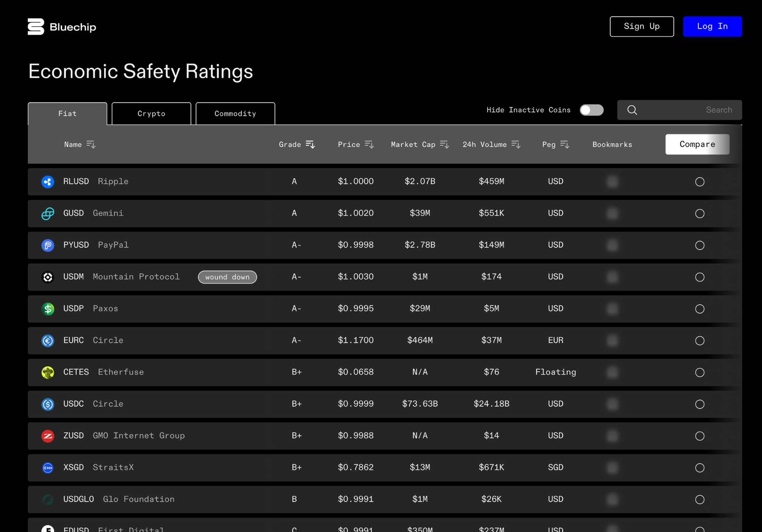Select PYUSD for comparison

pos(700,245)
